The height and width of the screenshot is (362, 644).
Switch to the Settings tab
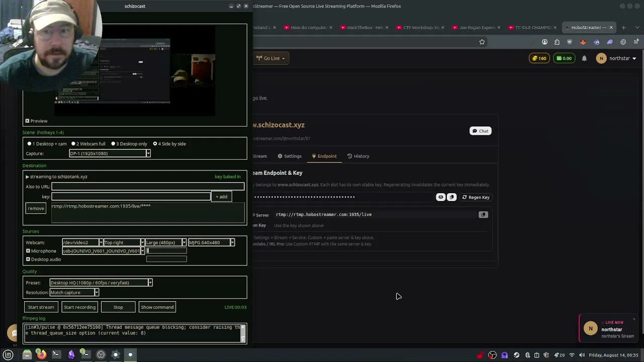click(290, 156)
